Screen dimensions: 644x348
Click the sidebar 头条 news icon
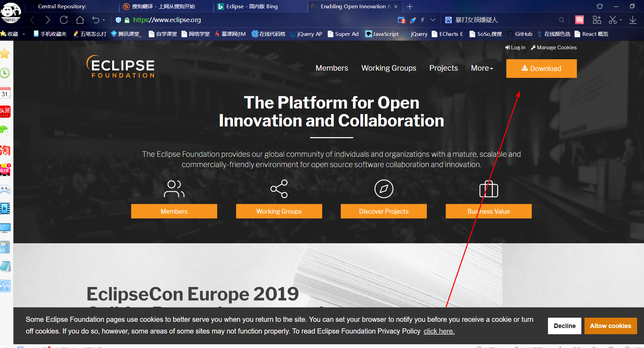coord(5,111)
